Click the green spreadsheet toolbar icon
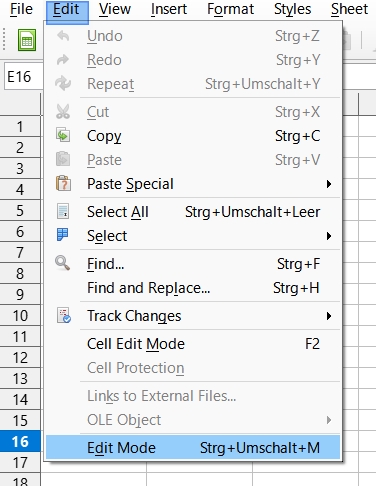 27,40
